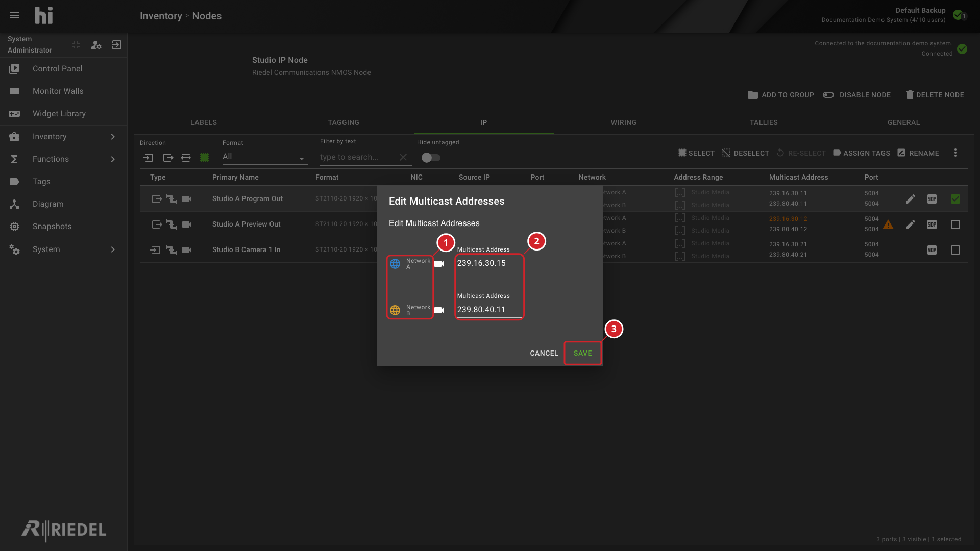Click the backup status green check icon

[x=959, y=15]
